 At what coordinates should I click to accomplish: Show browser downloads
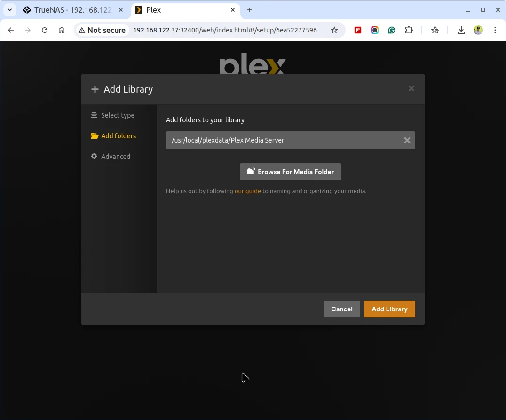coord(461,30)
